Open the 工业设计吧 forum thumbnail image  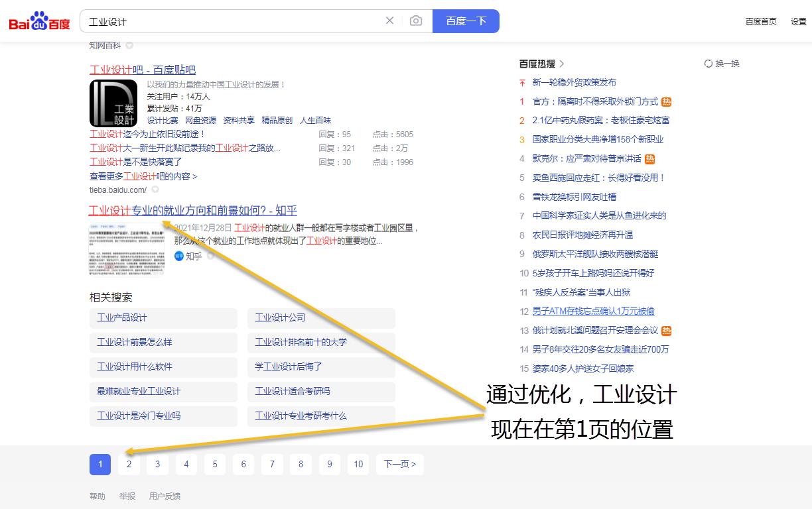coord(113,103)
